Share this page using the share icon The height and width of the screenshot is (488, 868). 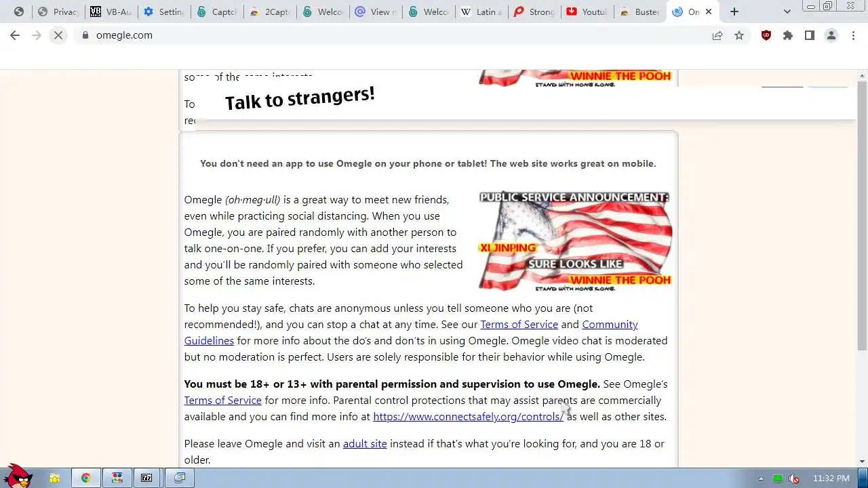point(717,35)
